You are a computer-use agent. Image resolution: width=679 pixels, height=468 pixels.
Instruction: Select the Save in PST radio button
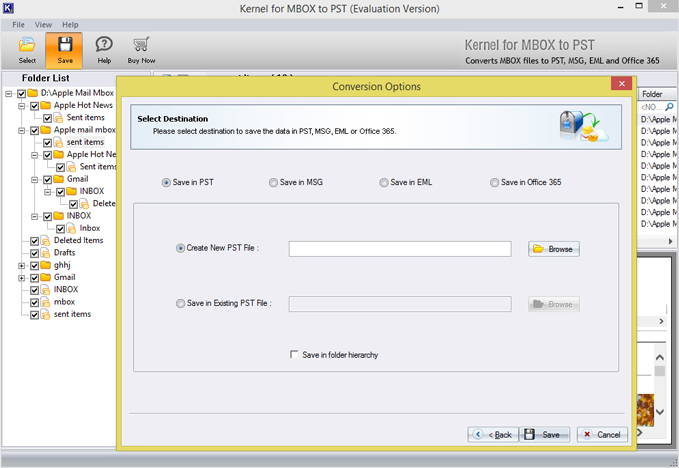tap(166, 183)
